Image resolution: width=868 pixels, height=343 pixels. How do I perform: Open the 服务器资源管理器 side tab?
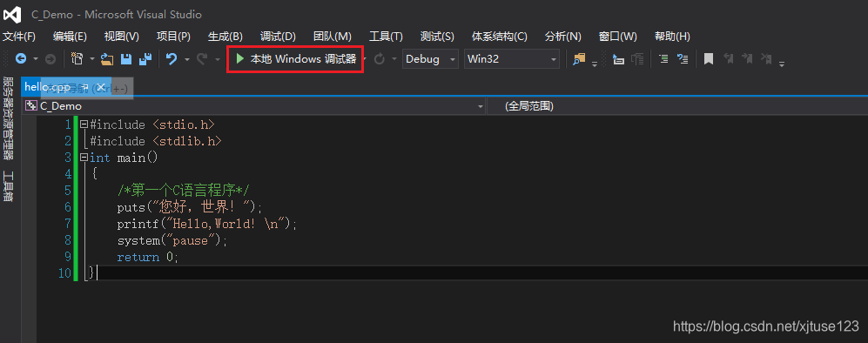9,118
